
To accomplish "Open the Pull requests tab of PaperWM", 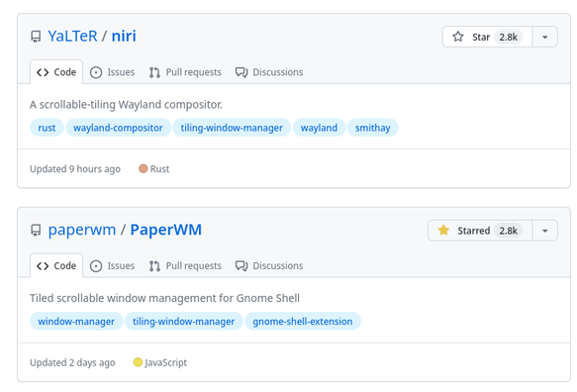I will tap(185, 265).
